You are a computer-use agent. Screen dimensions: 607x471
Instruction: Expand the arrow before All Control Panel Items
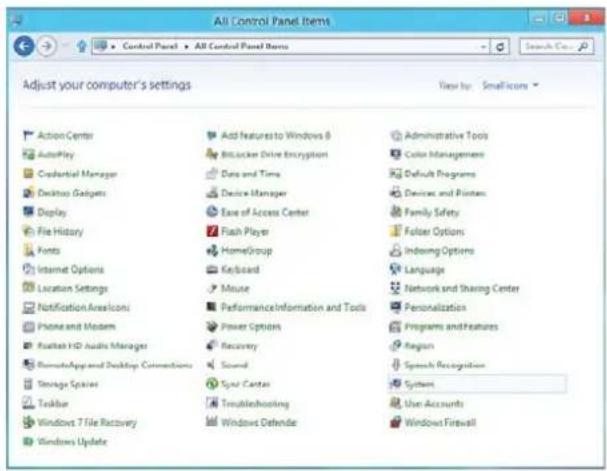[186, 47]
